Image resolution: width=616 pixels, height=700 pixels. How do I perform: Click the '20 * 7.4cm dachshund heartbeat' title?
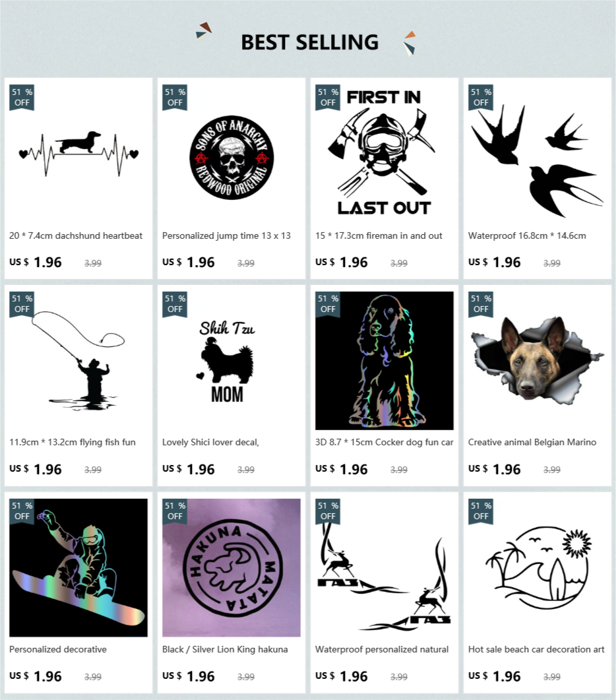76,236
